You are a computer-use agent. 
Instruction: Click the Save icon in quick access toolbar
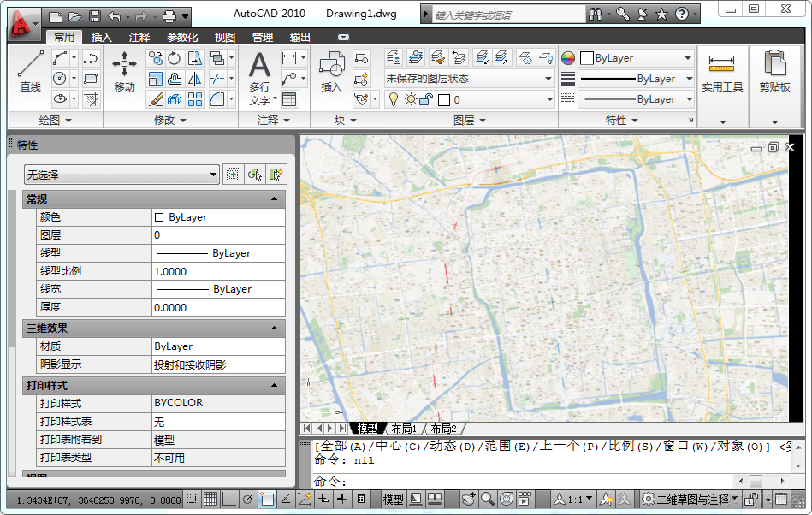click(95, 15)
